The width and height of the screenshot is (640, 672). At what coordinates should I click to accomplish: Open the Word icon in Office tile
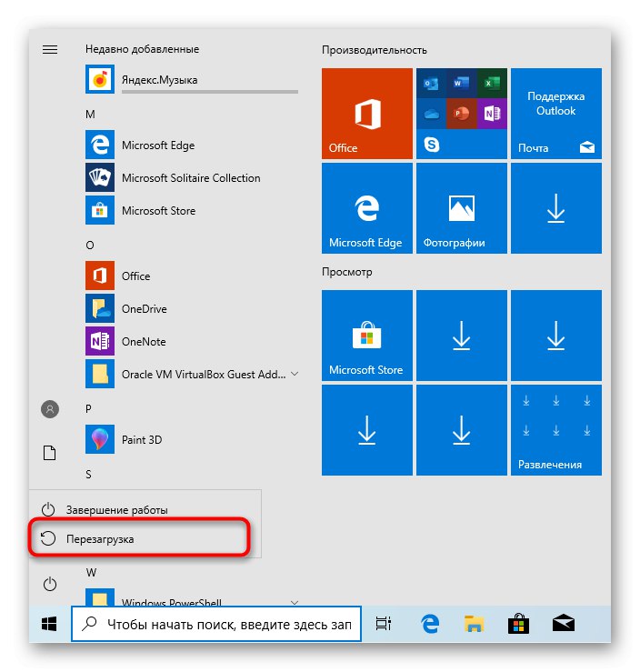[x=462, y=83]
